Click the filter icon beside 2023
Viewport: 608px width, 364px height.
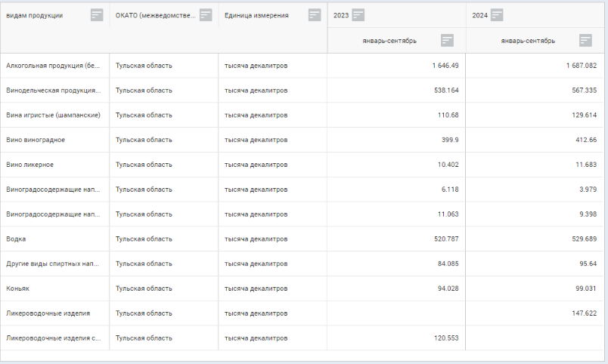[x=358, y=15]
